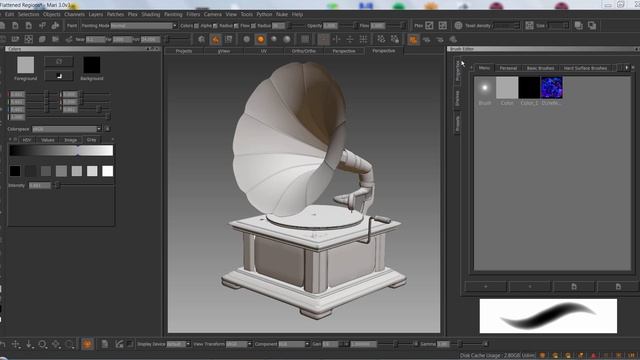Open the Shelves vertical tab

(x=458, y=98)
